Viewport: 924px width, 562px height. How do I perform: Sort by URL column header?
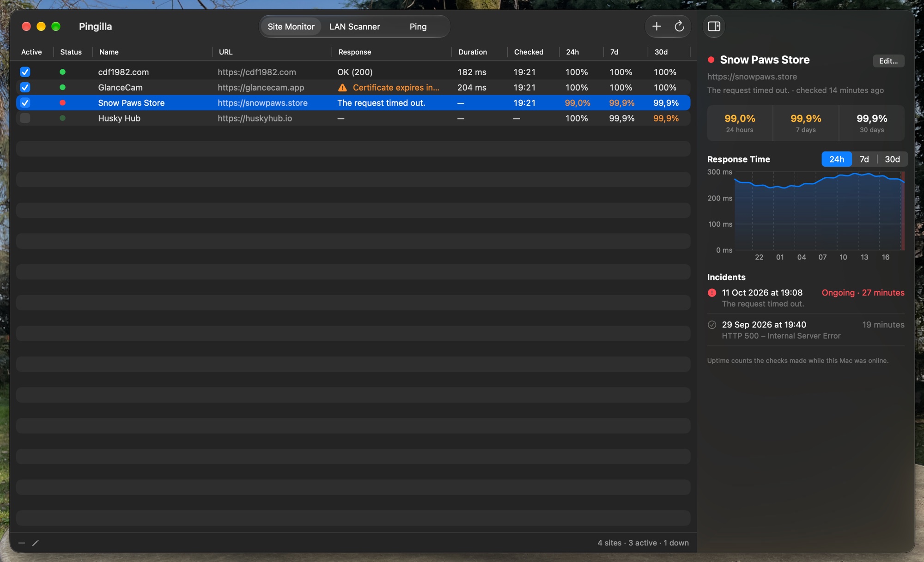coord(225,52)
